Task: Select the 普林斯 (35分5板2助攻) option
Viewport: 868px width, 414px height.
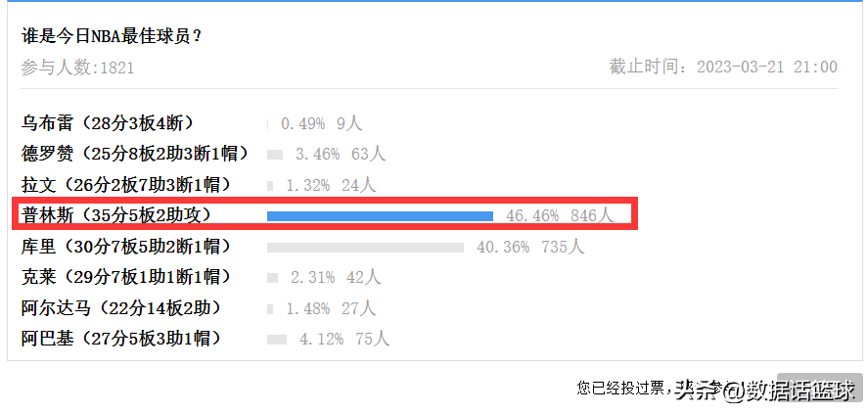Action: tap(116, 214)
